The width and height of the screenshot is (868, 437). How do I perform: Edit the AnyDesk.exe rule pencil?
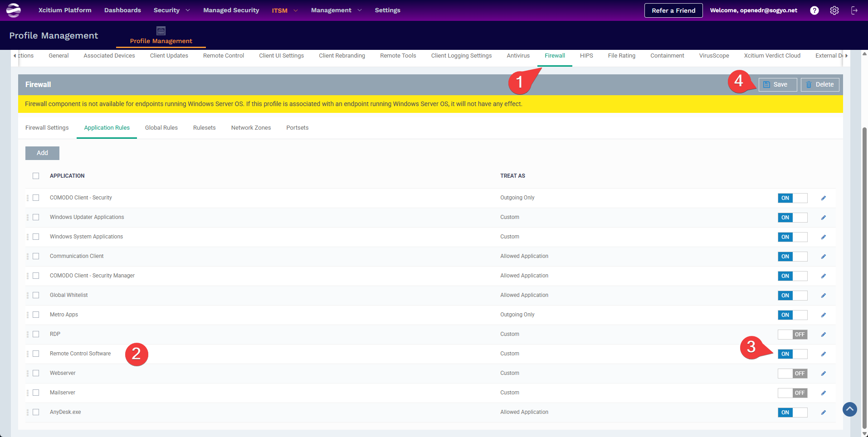click(824, 413)
